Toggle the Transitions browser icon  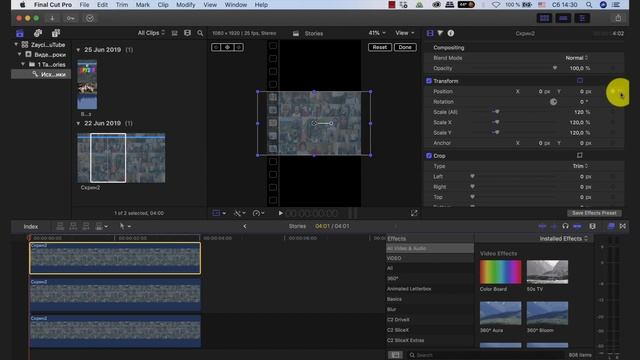coord(622,226)
